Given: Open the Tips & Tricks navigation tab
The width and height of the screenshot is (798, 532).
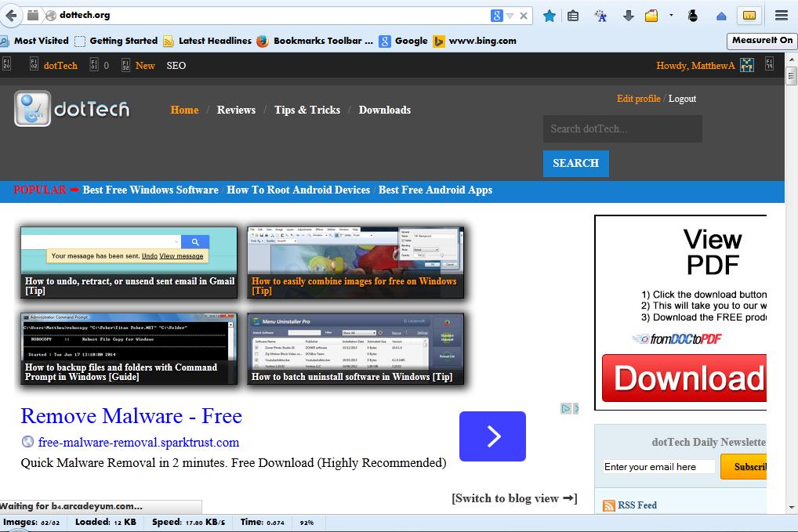Looking at the screenshot, I should tap(307, 110).
